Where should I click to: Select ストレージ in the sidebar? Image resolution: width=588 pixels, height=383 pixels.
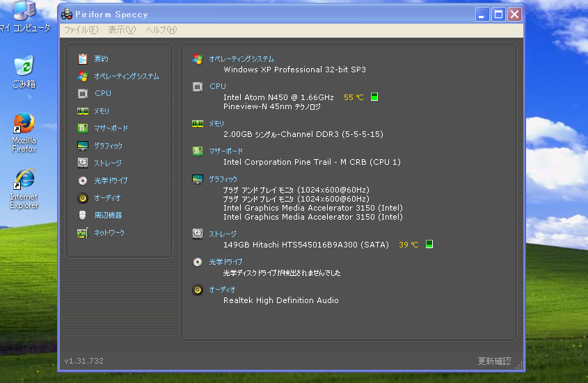(108, 163)
